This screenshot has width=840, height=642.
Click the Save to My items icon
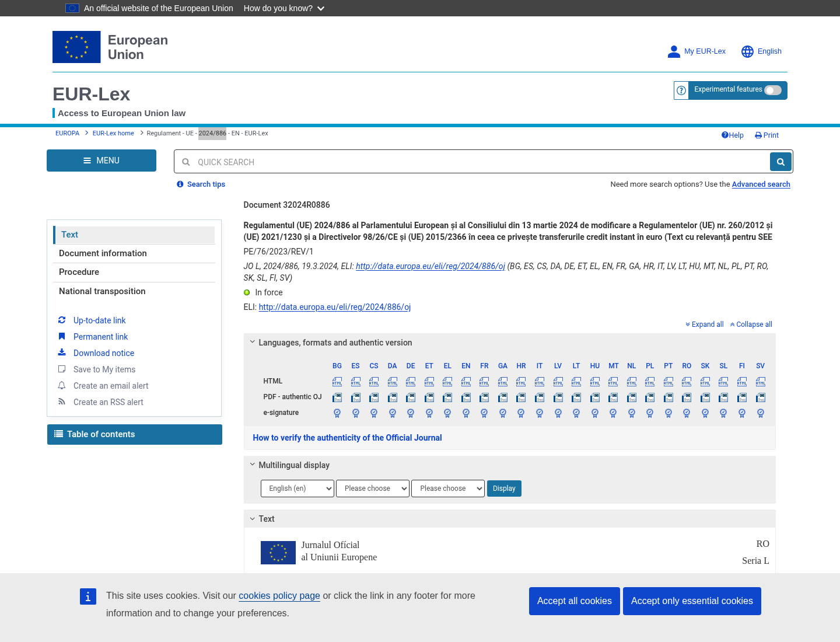[x=62, y=369]
